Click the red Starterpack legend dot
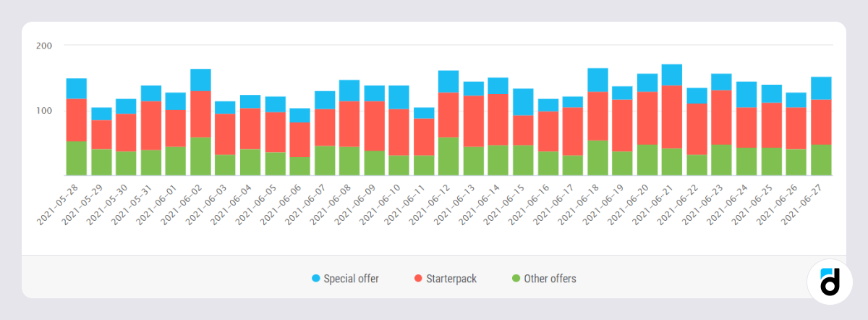 [418, 279]
